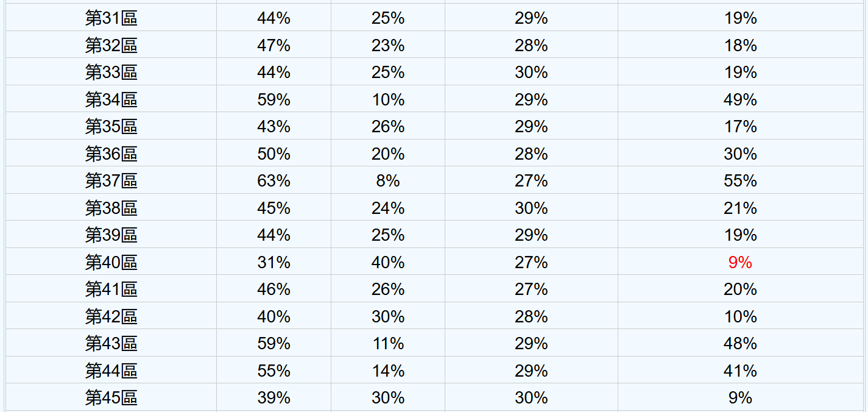Click 50% in the 第36區 row
Screen dimensions: 868x412
pos(273,154)
